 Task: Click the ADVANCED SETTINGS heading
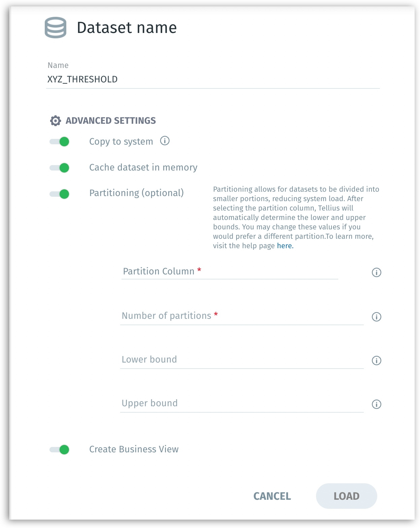pos(111,121)
